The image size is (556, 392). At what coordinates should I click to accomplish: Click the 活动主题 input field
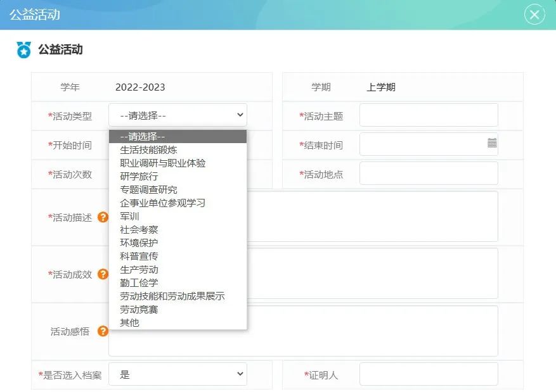(x=429, y=115)
